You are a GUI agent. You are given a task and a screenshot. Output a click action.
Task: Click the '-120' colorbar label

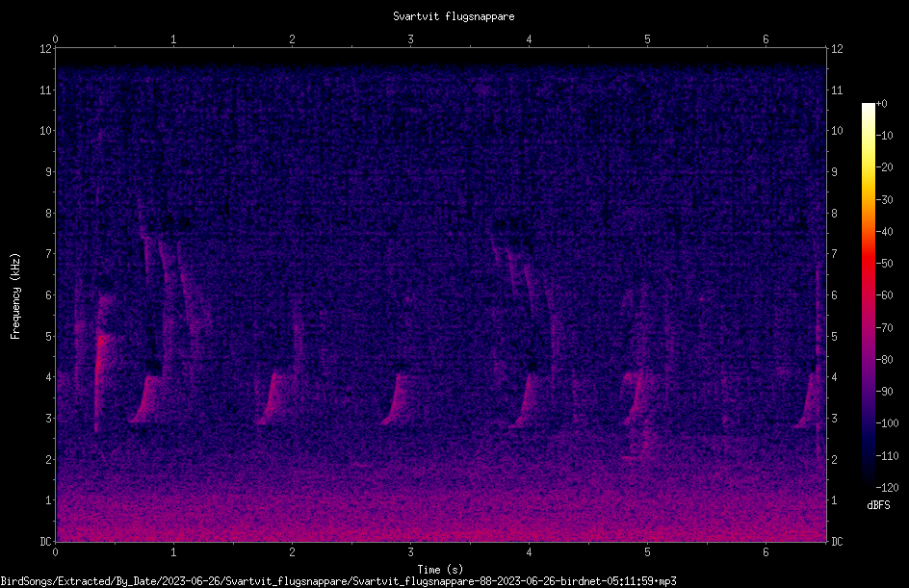[887, 488]
